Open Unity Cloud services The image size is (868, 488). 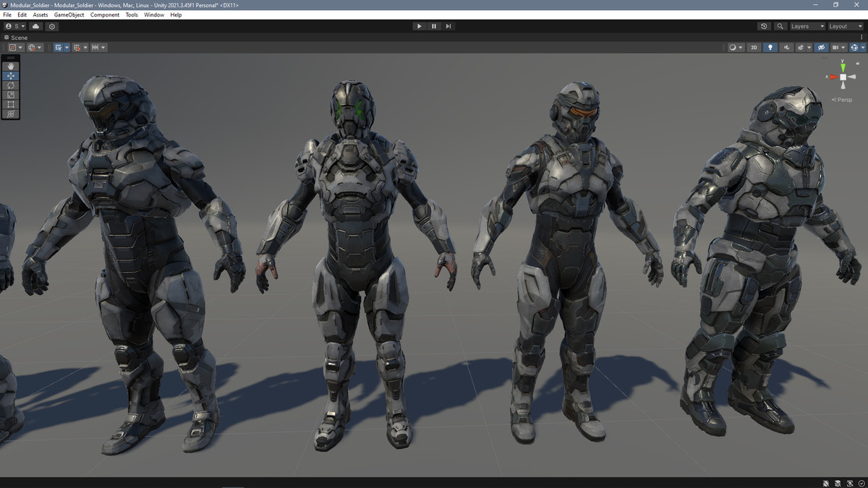35,26
